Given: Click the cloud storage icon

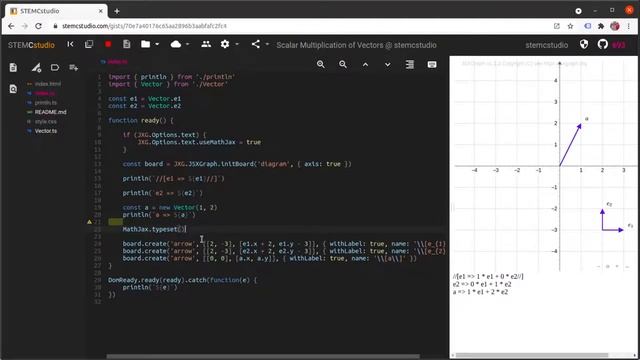Looking at the screenshot, I should (x=176, y=44).
